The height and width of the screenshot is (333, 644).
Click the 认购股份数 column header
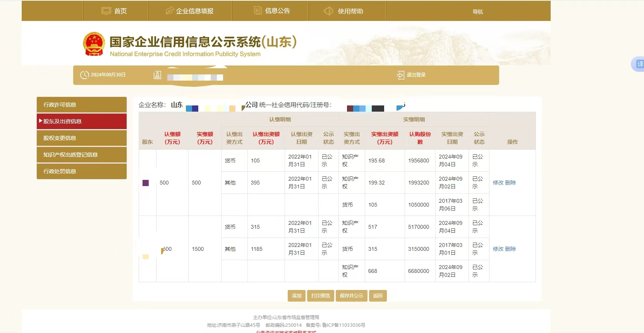tap(420, 138)
